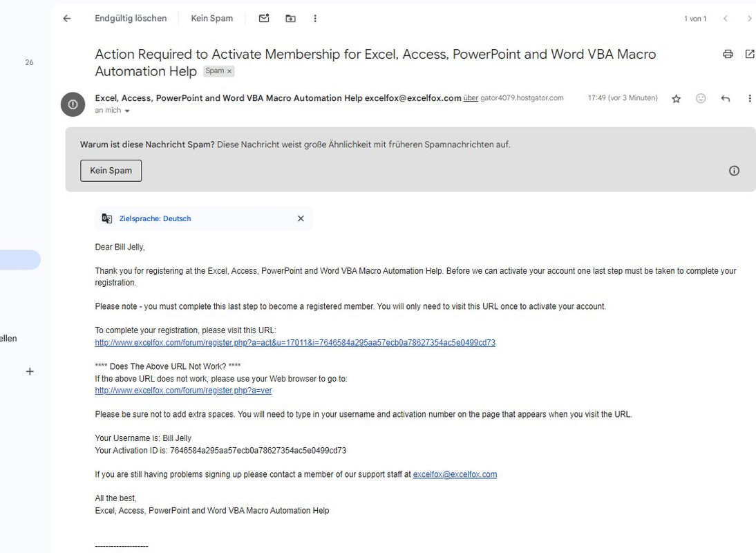756x553 pixels.
Task: Remove the Spam label via its x
Action: (229, 71)
